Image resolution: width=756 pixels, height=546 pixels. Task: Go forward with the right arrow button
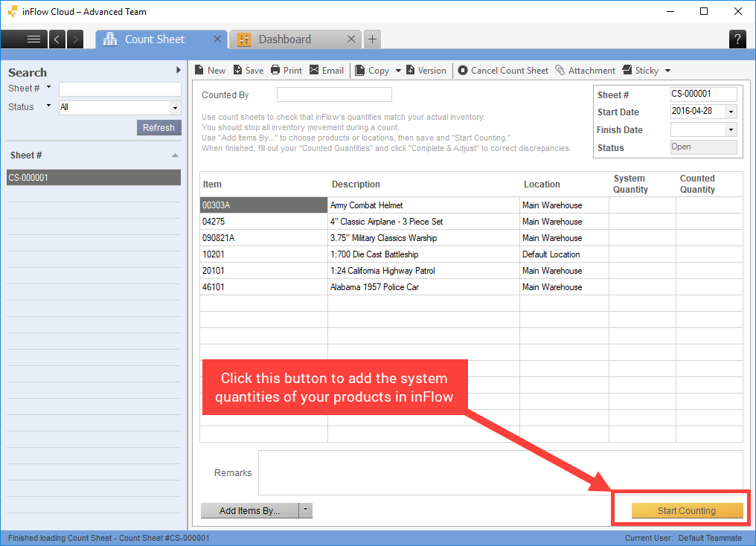click(x=75, y=39)
